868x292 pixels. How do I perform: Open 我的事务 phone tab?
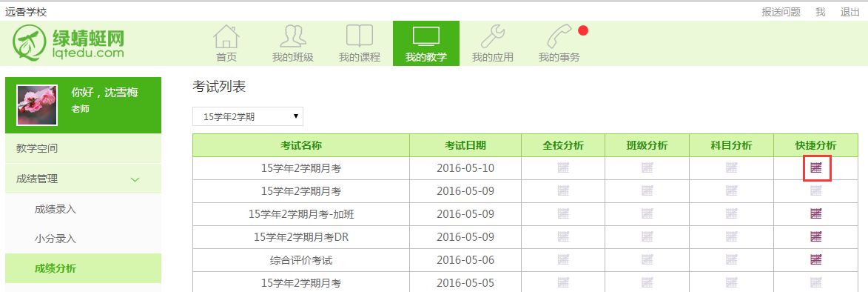559,43
